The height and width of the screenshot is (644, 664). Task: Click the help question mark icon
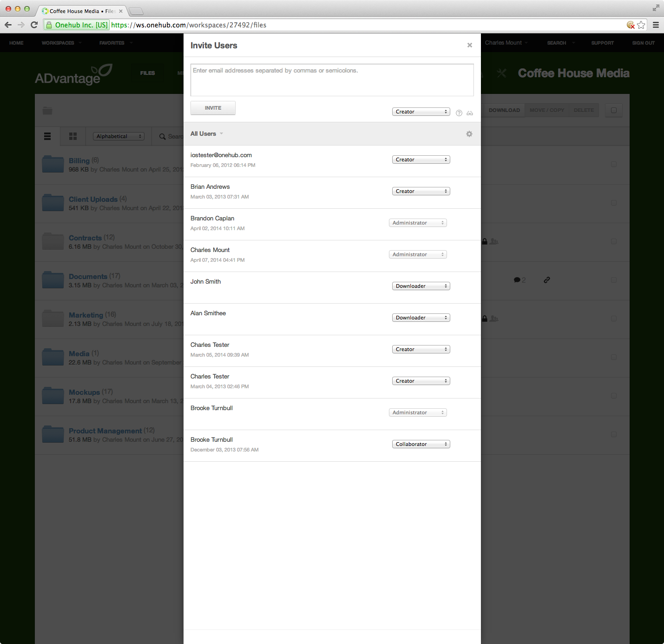[459, 113]
